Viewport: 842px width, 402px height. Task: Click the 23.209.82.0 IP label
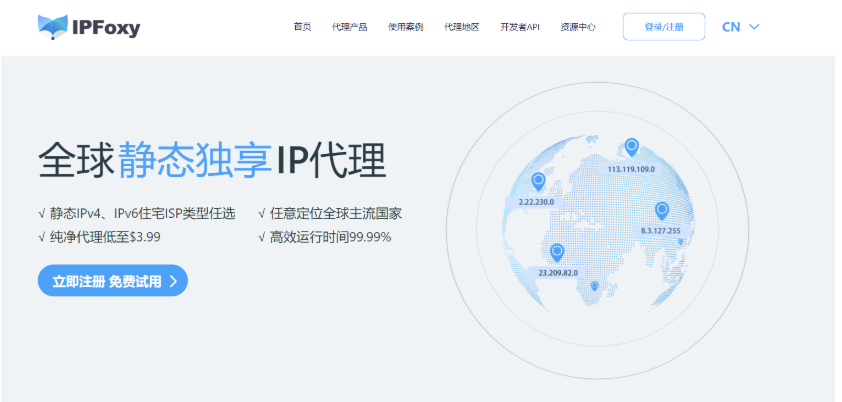pyautogui.click(x=558, y=273)
